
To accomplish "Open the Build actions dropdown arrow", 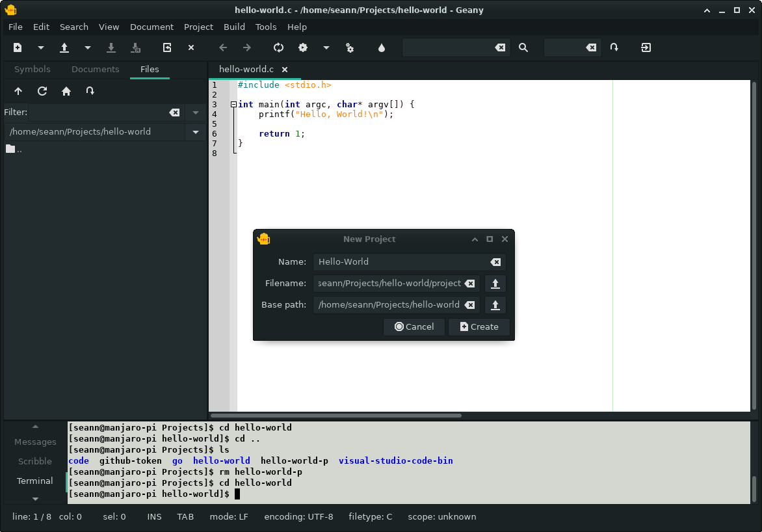I will tap(326, 47).
